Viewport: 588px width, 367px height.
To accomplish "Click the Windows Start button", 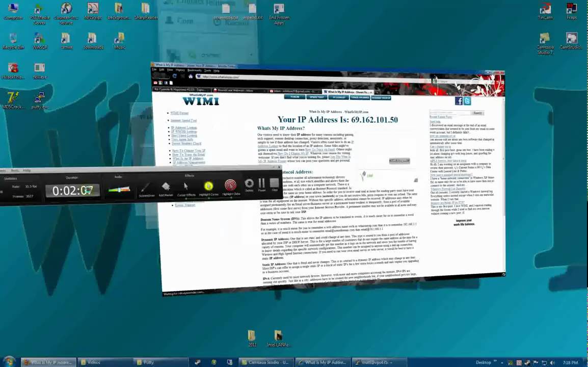I will click(x=8, y=361).
